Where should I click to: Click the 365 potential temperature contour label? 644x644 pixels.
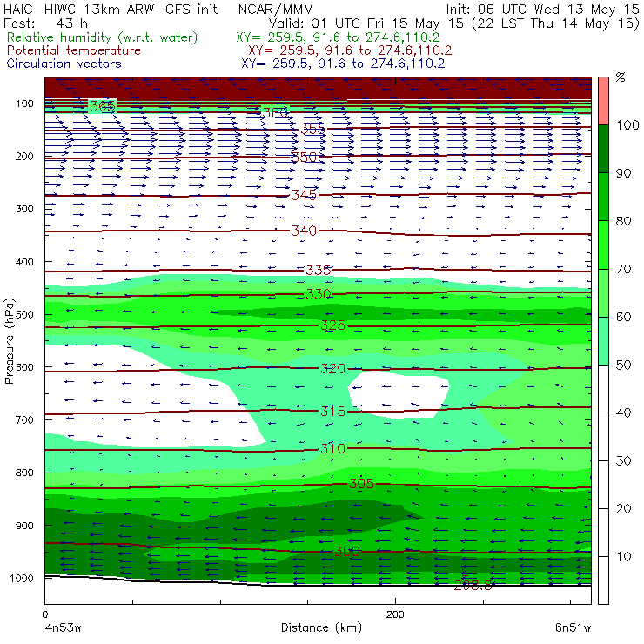(x=103, y=106)
